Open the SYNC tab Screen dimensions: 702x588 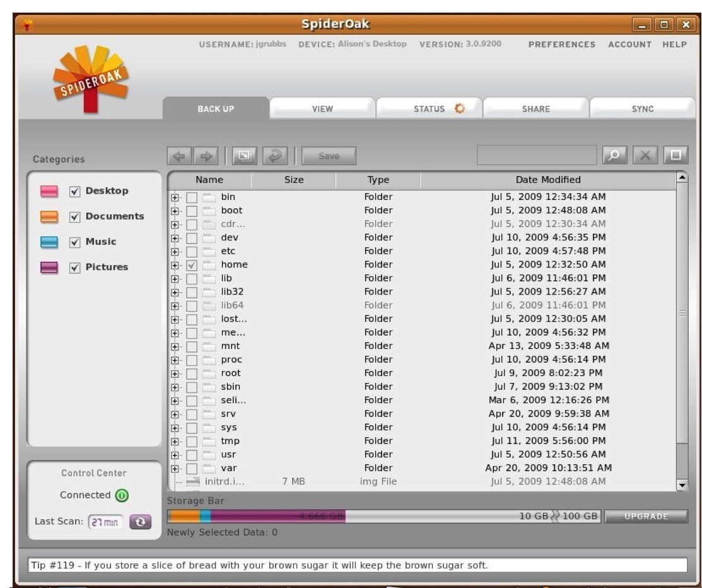[643, 109]
